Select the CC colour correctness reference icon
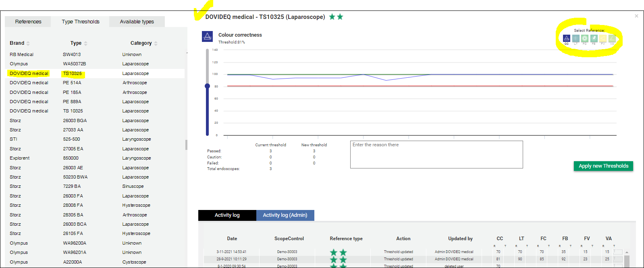644x268 pixels. coord(566,38)
